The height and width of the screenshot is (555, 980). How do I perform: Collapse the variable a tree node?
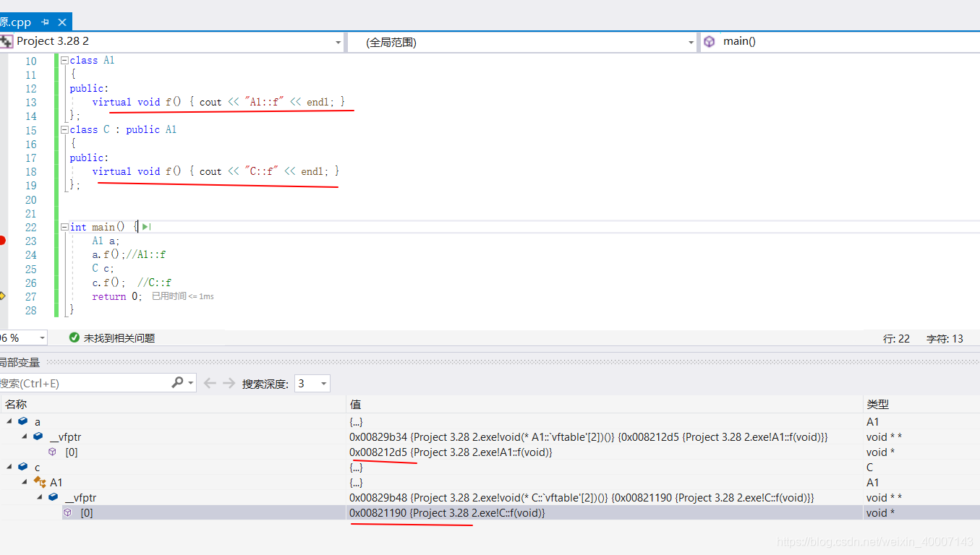pos(9,421)
